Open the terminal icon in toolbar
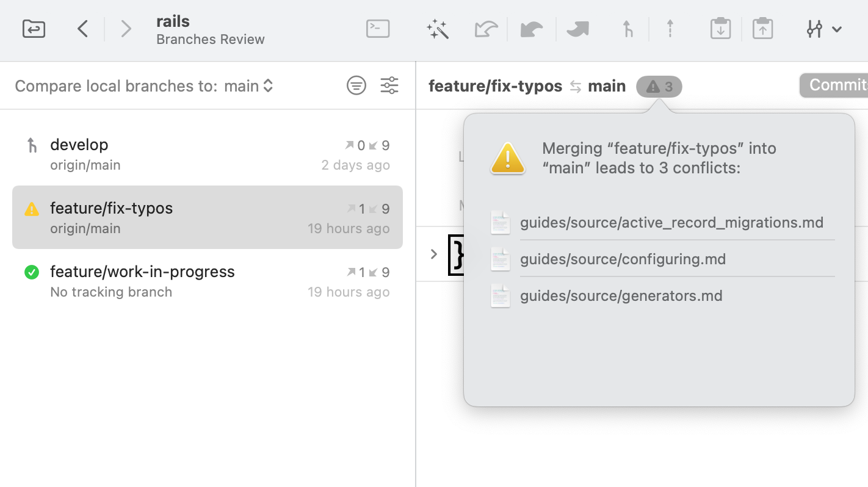Screen dimensions: 868x487 point(378,29)
